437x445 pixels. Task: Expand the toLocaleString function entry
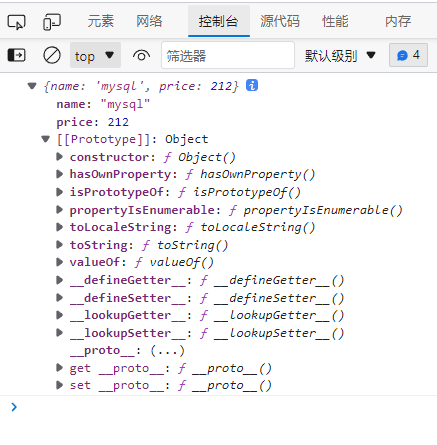[x=60, y=227]
